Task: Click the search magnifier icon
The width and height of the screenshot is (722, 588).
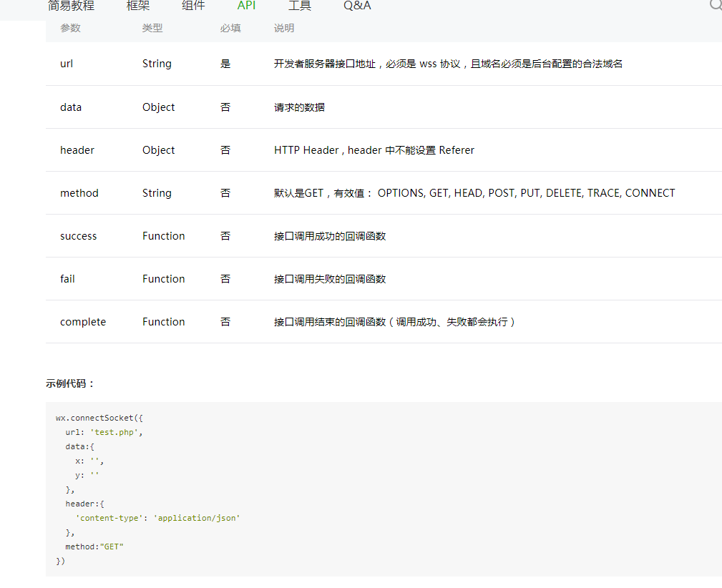Action: click(716, 6)
